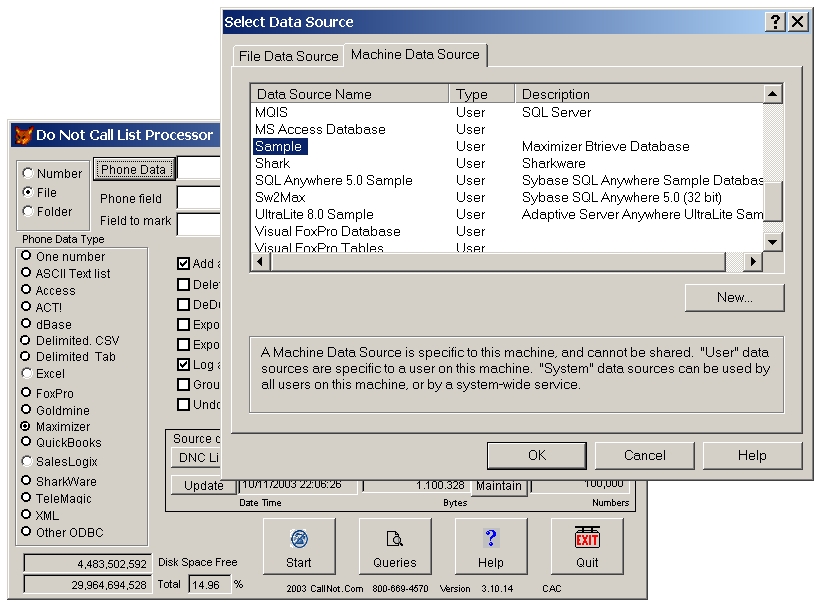Enable the Grou checkbox
Screen dimensions: 821x605
click(183, 384)
